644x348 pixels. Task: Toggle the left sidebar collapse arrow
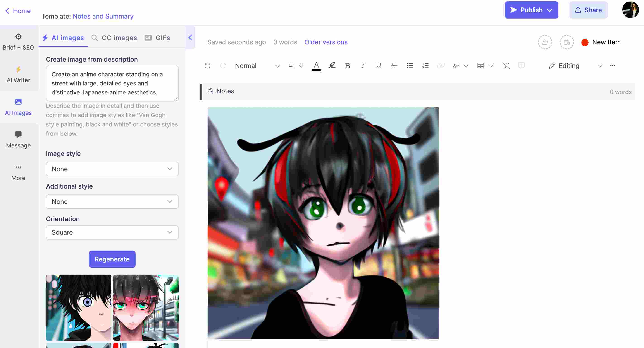point(190,38)
